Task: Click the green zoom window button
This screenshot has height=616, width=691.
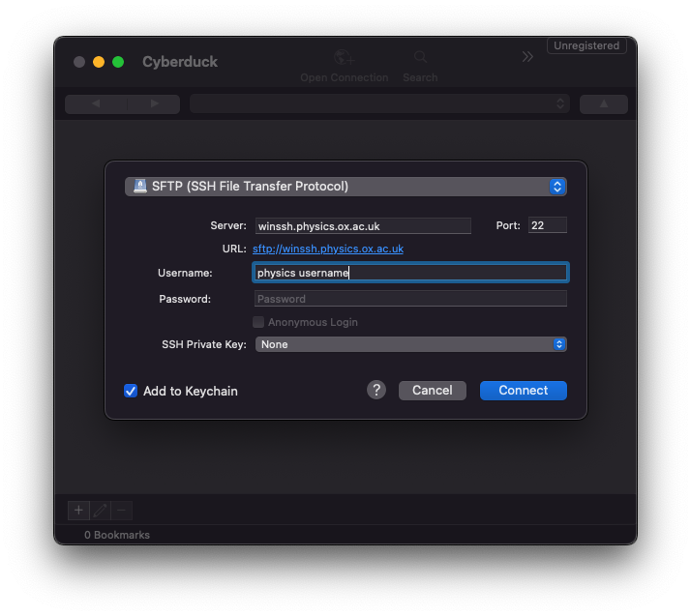Action: pyautogui.click(x=118, y=62)
